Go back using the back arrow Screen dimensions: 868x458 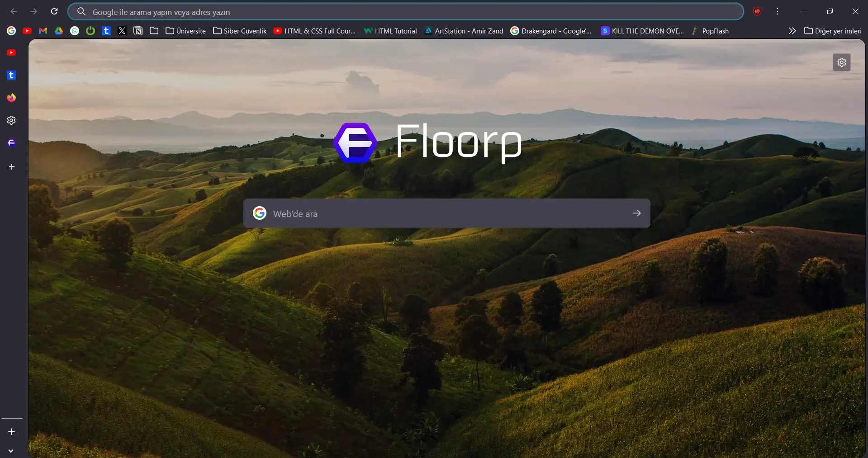[14, 11]
